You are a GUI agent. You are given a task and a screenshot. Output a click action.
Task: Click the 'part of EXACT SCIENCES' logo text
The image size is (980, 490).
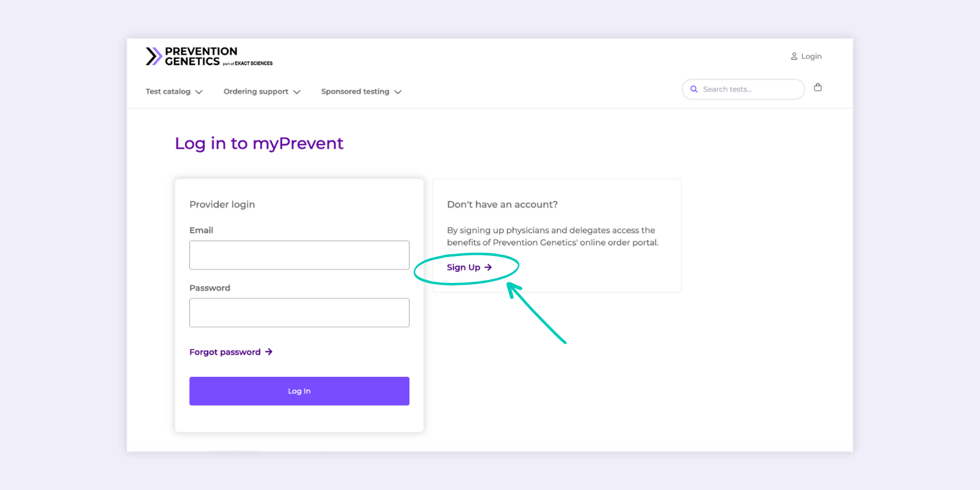tap(248, 63)
